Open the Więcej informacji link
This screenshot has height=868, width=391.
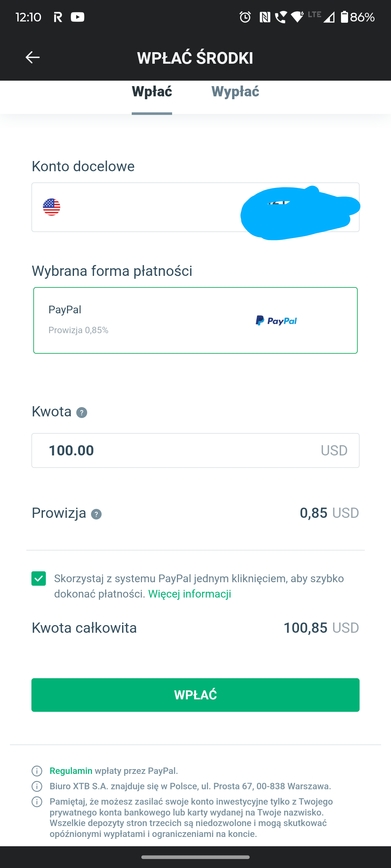(x=190, y=594)
